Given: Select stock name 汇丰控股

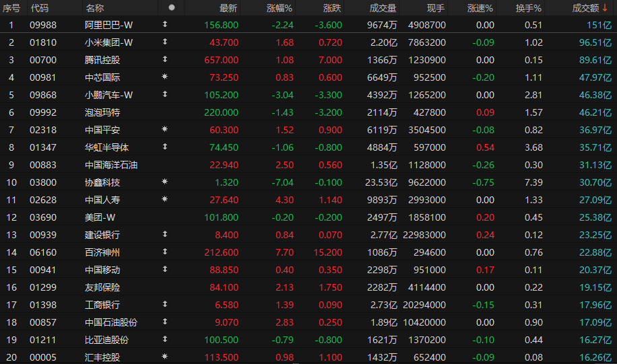Looking at the screenshot, I should (102, 357).
